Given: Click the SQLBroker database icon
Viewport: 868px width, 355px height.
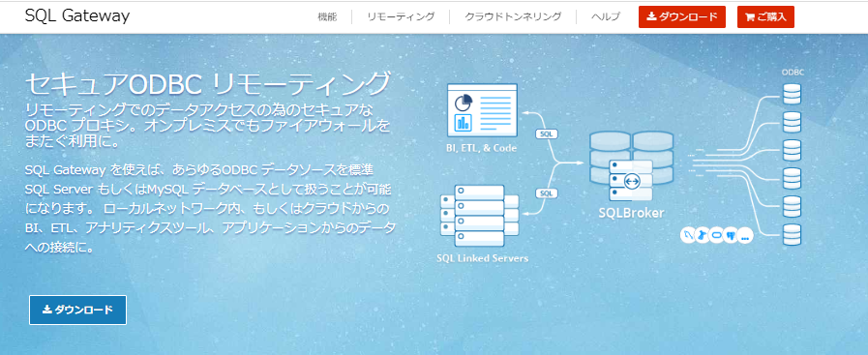Looking at the screenshot, I should [x=631, y=166].
